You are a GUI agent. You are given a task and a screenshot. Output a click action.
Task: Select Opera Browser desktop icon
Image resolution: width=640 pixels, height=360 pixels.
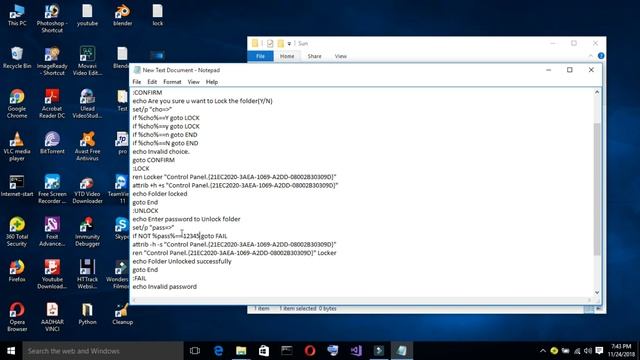click(x=17, y=317)
